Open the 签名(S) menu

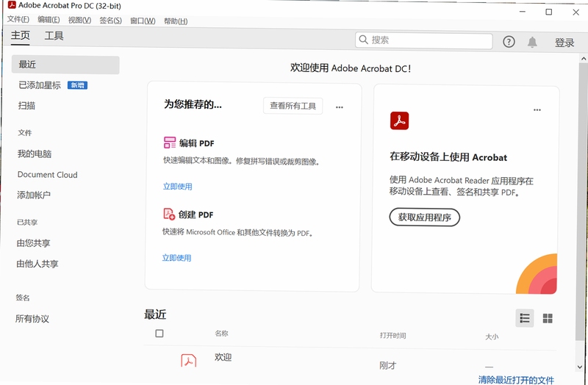tap(111, 21)
